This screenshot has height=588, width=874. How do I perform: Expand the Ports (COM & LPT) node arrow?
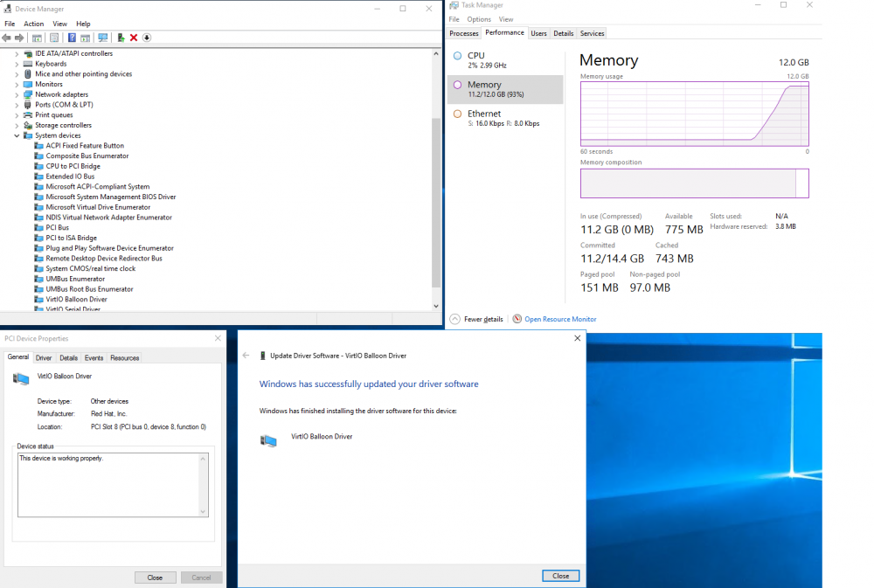[17, 105]
